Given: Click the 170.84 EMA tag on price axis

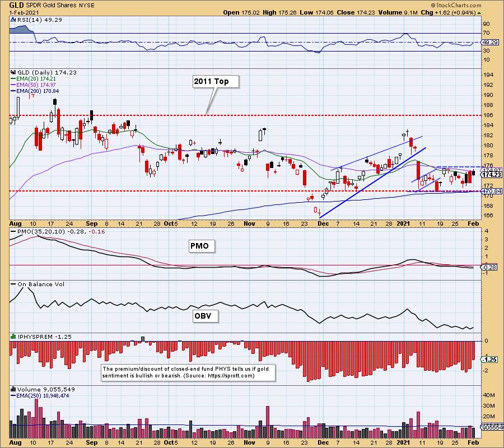Looking at the screenshot, I should click(492, 191).
